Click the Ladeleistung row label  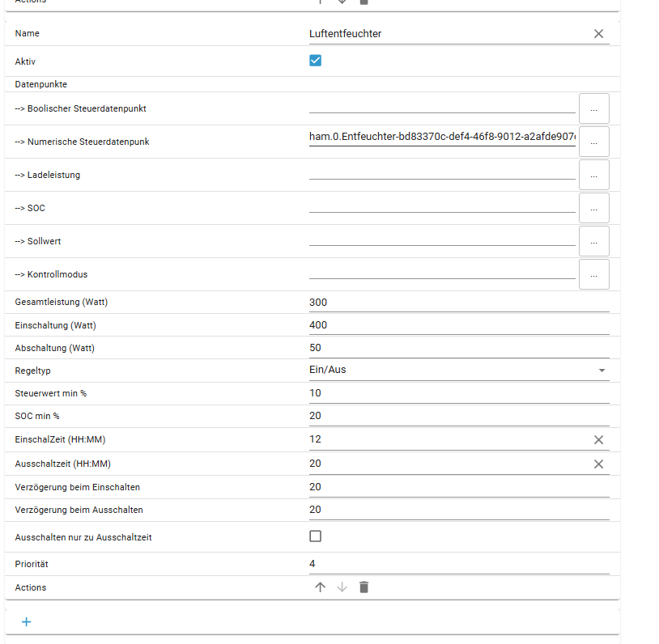[x=48, y=175]
